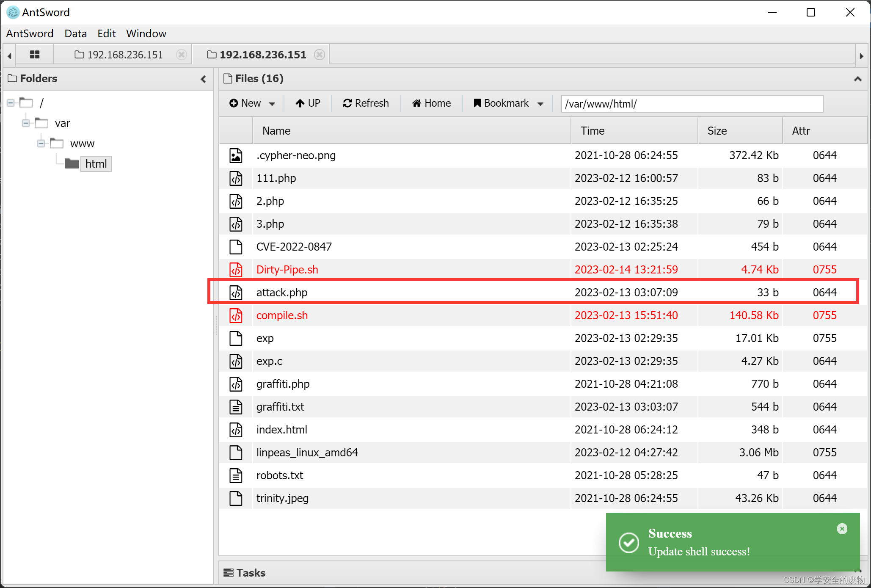
Task: Open the New dropdown
Action: coord(252,103)
